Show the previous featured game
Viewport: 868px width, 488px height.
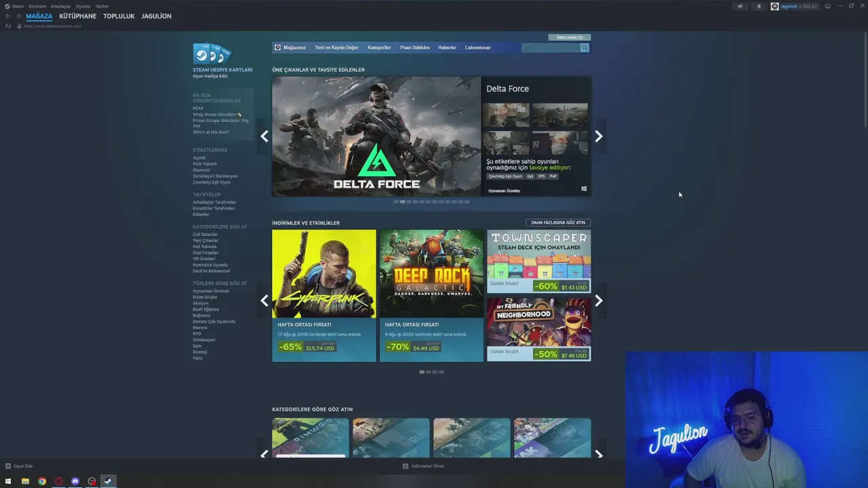coord(264,136)
